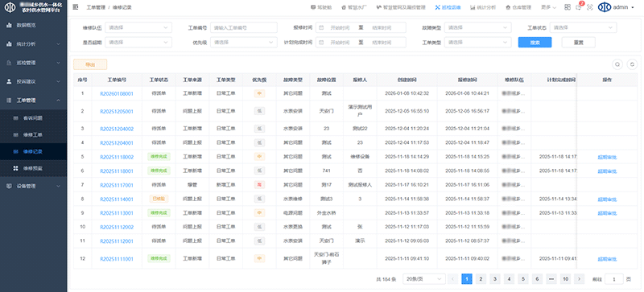This screenshot has width=644, height=292.
Task: Expand 投诉建议 in the sidebar
Action: click(x=33, y=81)
